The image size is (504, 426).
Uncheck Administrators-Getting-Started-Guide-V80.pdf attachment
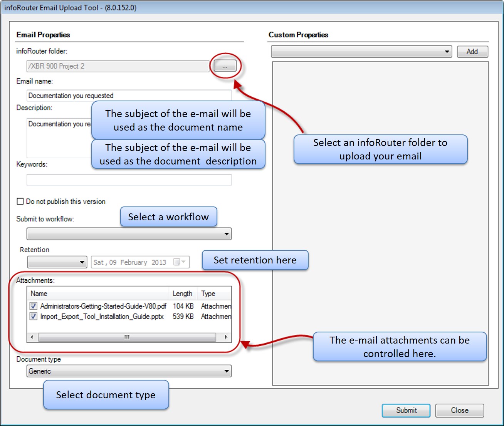click(x=34, y=306)
